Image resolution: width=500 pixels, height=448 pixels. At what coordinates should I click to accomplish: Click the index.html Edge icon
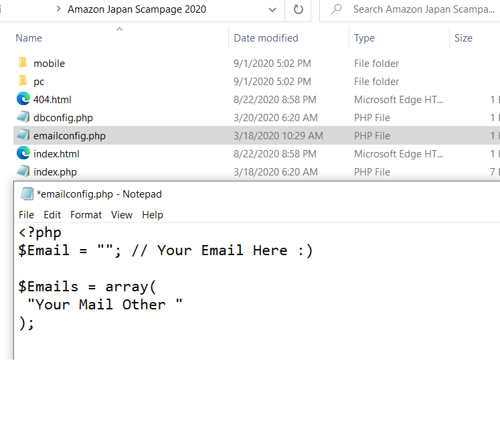(23, 153)
